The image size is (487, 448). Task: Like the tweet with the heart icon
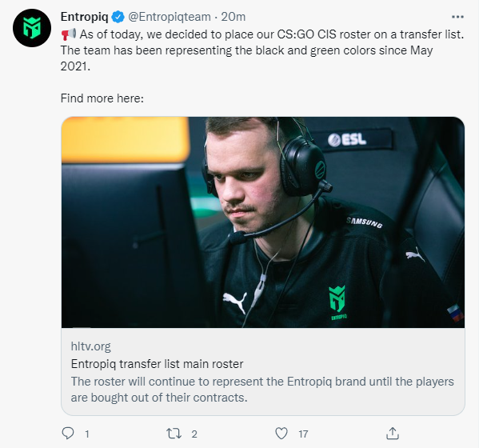pyautogui.click(x=281, y=434)
